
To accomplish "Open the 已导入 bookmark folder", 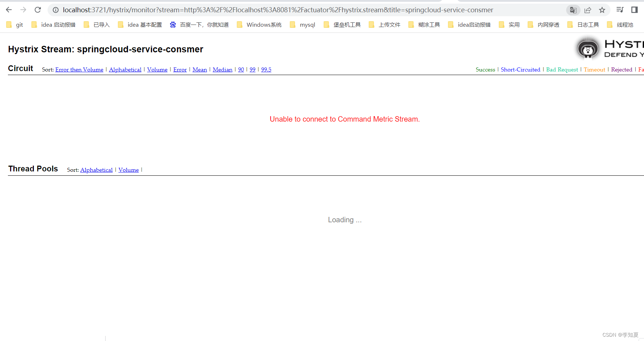I will click(x=97, y=25).
